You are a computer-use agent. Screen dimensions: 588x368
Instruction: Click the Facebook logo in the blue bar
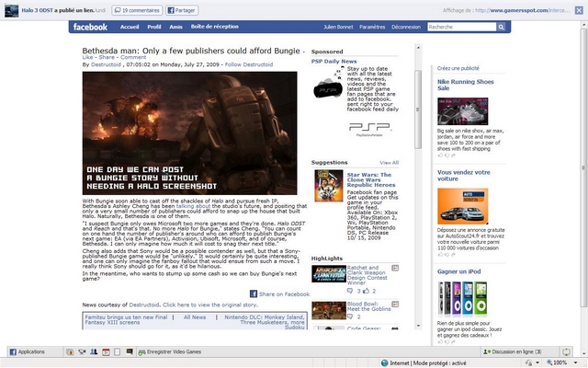pyautogui.click(x=90, y=28)
